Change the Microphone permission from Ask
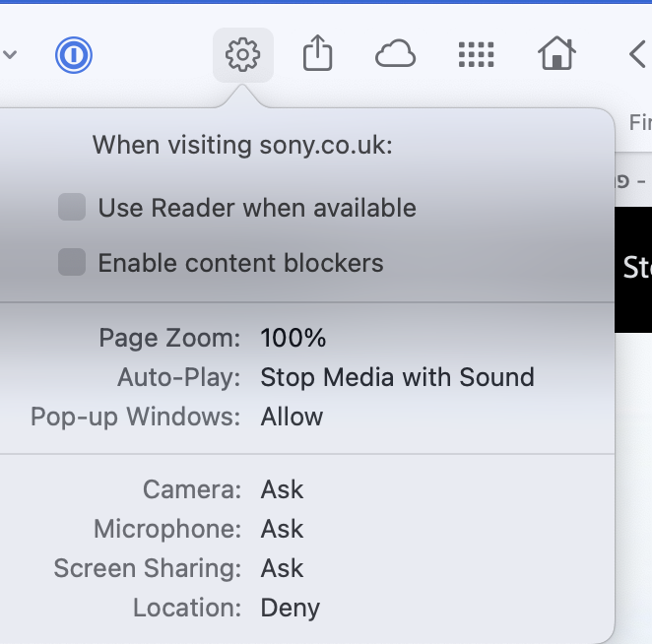The height and width of the screenshot is (644, 652). [x=282, y=529]
